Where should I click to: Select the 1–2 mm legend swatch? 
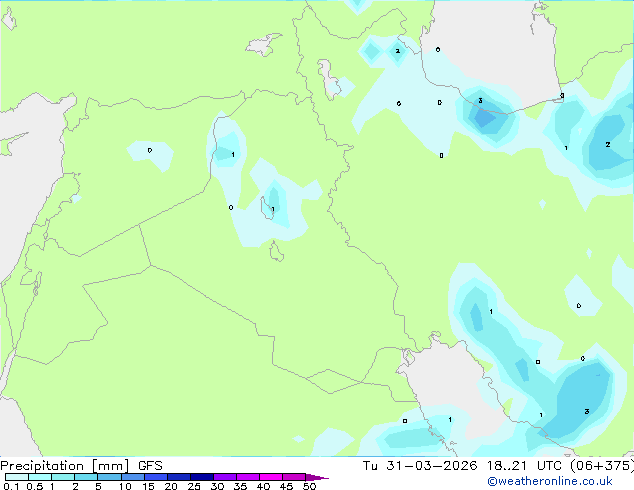[x=63, y=477]
